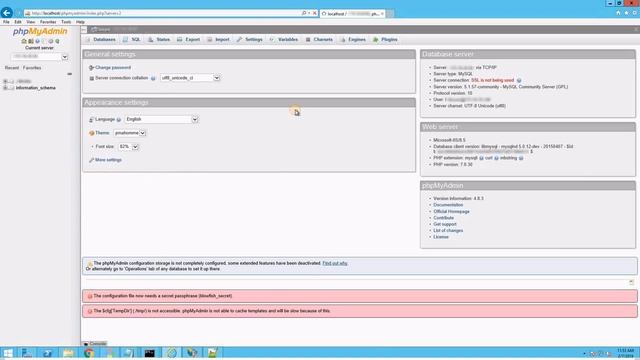Viewport: 640px width, 360px height.
Task: Open the collation help icon
Action: click(153, 78)
